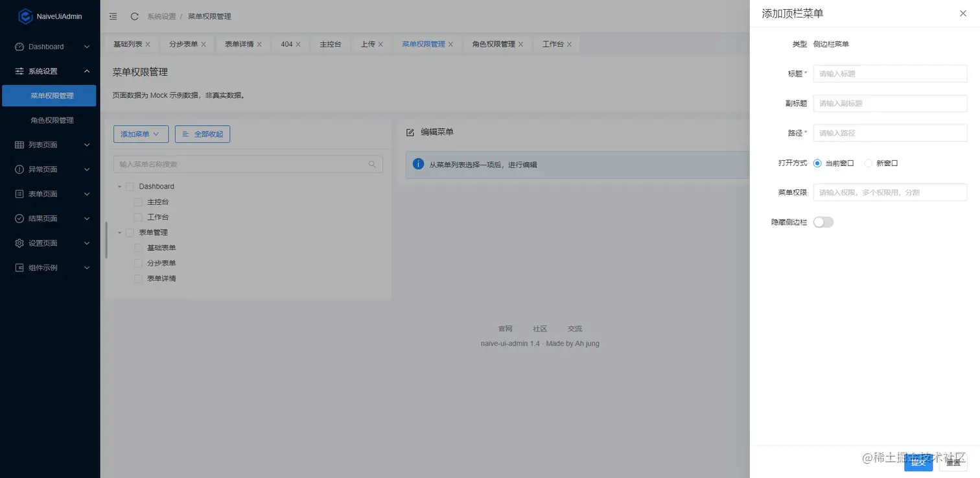Viewport: 980px width, 478px height.
Task: Open the 社区 link in the footer
Action: click(x=539, y=328)
